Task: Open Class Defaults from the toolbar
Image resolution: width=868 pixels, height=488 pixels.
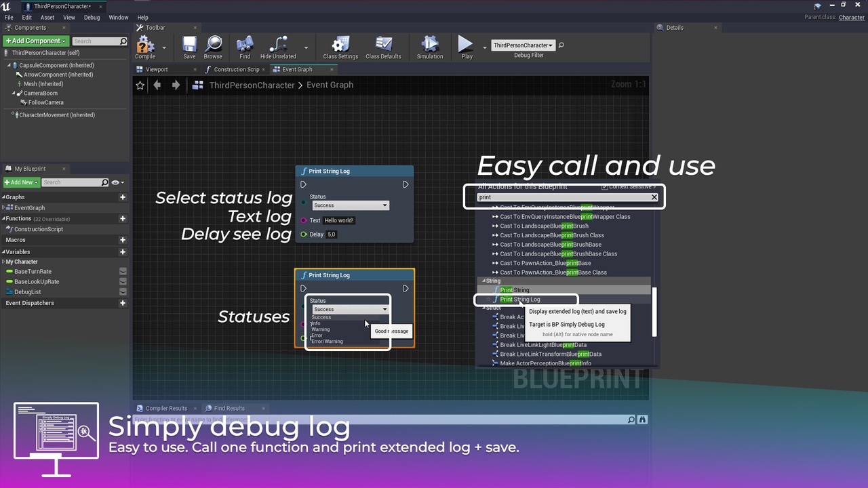Action: click(383, 47)
